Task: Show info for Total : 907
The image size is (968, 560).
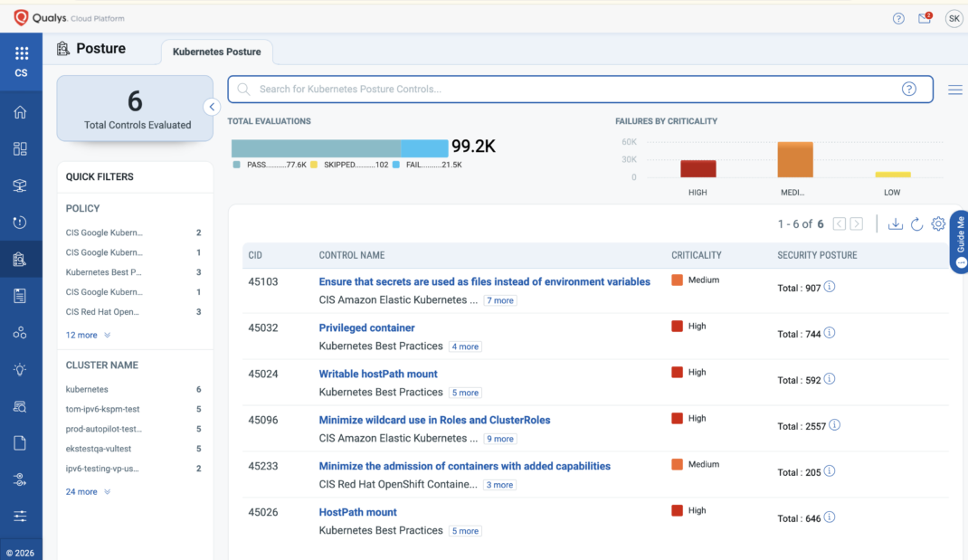Action: 830,287
